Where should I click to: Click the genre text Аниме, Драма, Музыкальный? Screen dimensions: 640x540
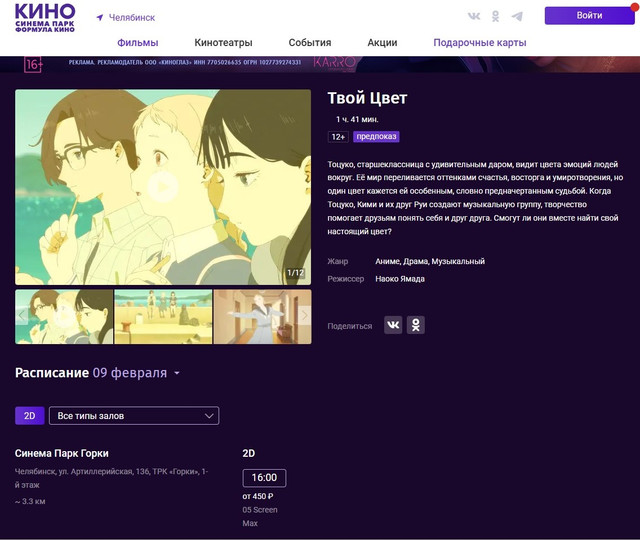[430, 261]
